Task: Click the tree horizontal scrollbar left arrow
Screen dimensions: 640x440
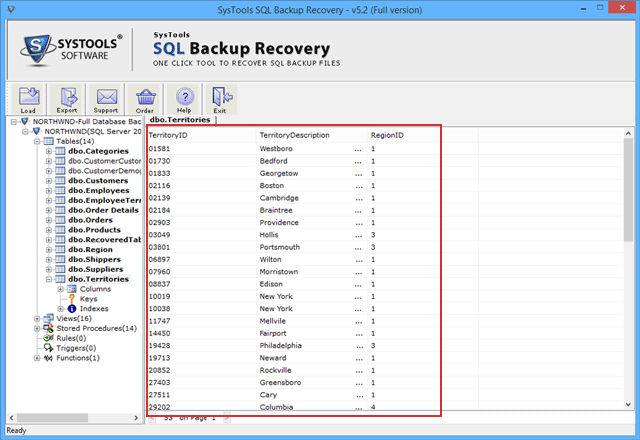Action: click(11, 418)
